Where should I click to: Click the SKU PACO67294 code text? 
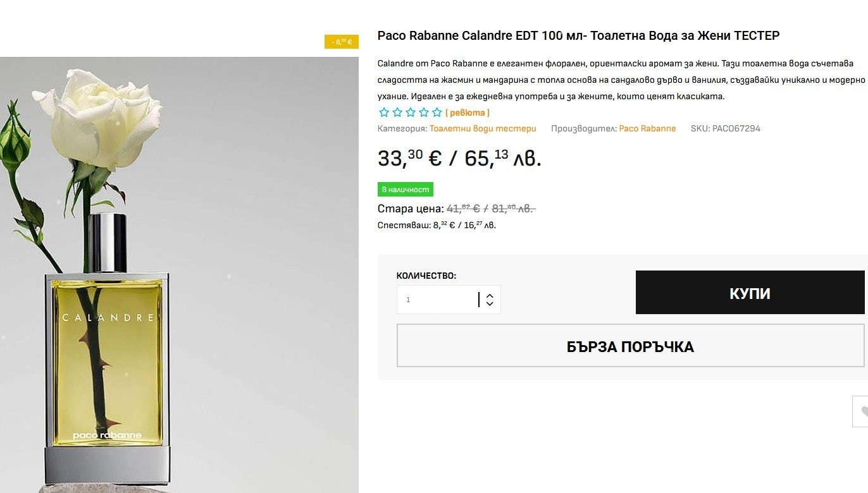726,128
